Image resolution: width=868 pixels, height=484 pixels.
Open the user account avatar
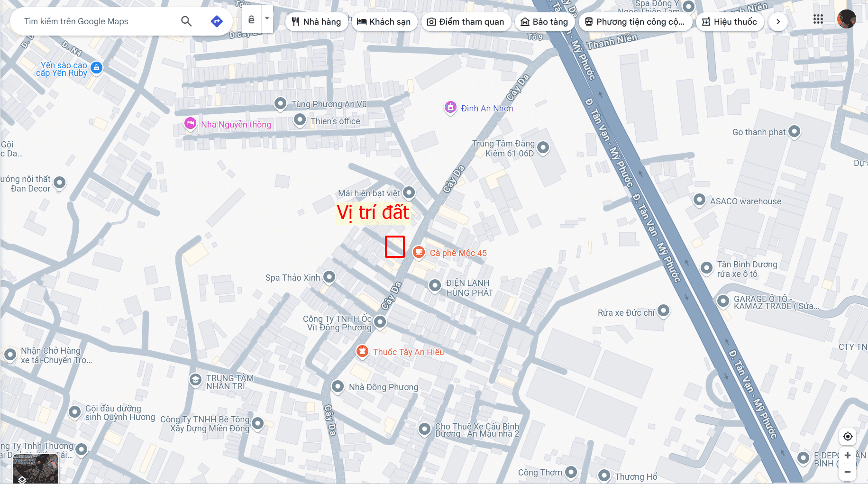846,19
